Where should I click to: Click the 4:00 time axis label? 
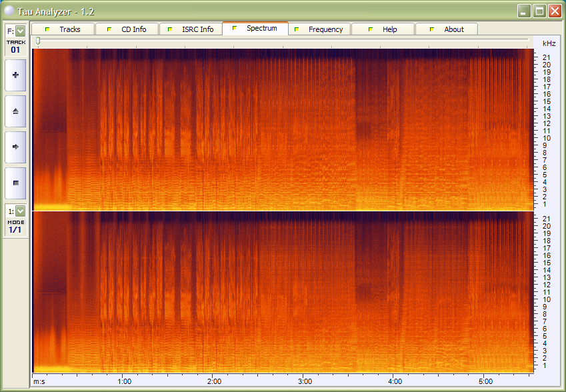395,381
